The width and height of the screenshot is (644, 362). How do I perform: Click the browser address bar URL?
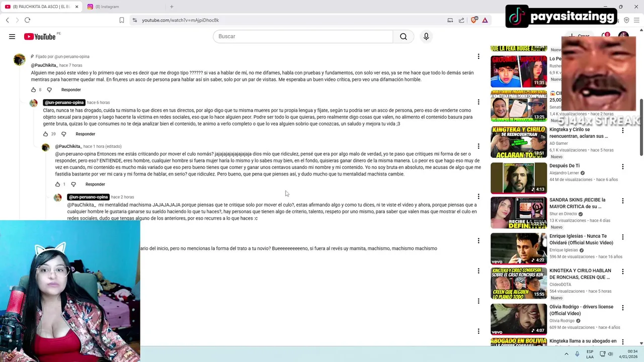pos(180,20)
